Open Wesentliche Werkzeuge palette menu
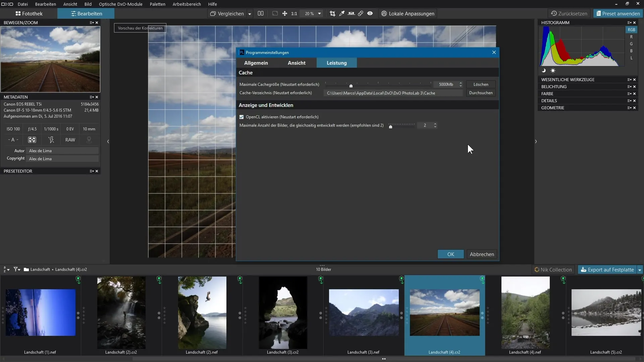 pos(629,80)
